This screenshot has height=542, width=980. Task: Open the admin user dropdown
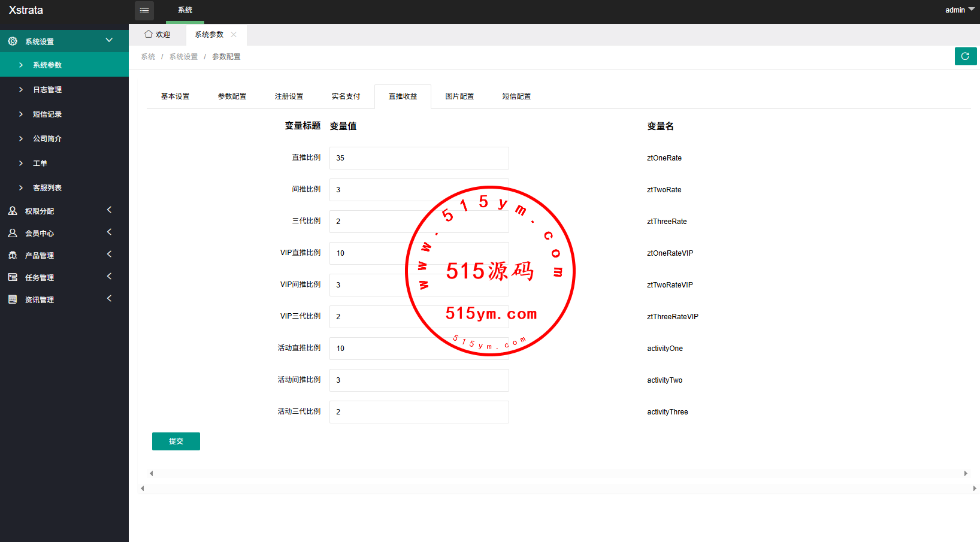[x=960, y=10]
